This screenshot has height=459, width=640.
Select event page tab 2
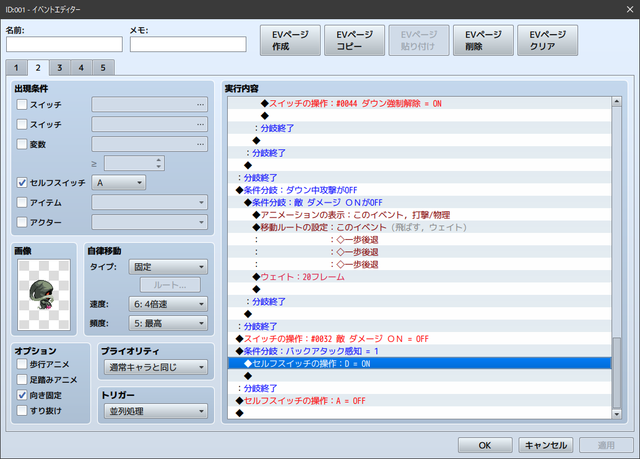pyautogui.click(x=38, y=68)
